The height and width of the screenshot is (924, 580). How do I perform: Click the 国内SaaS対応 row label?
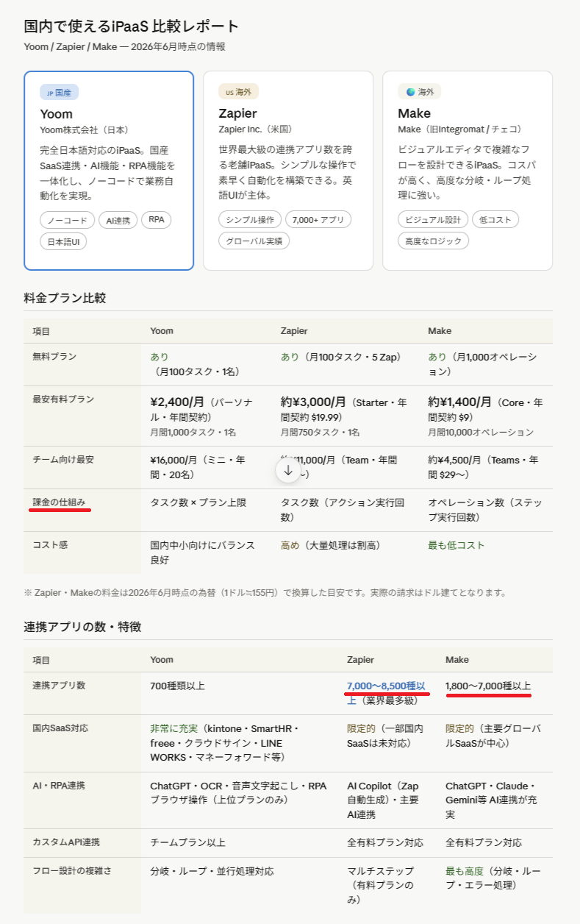click(62, 728)
